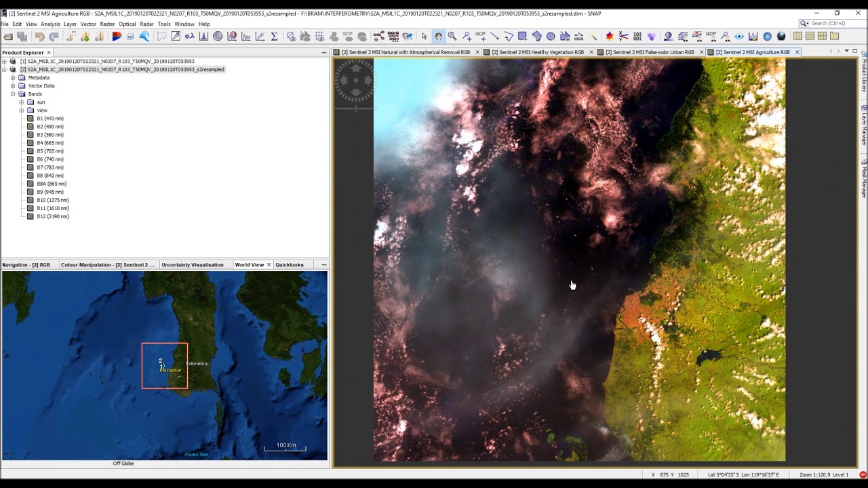The image size is (868, 488).
Task: Open Quicklooks panel tab
Action: coord(290,265)
